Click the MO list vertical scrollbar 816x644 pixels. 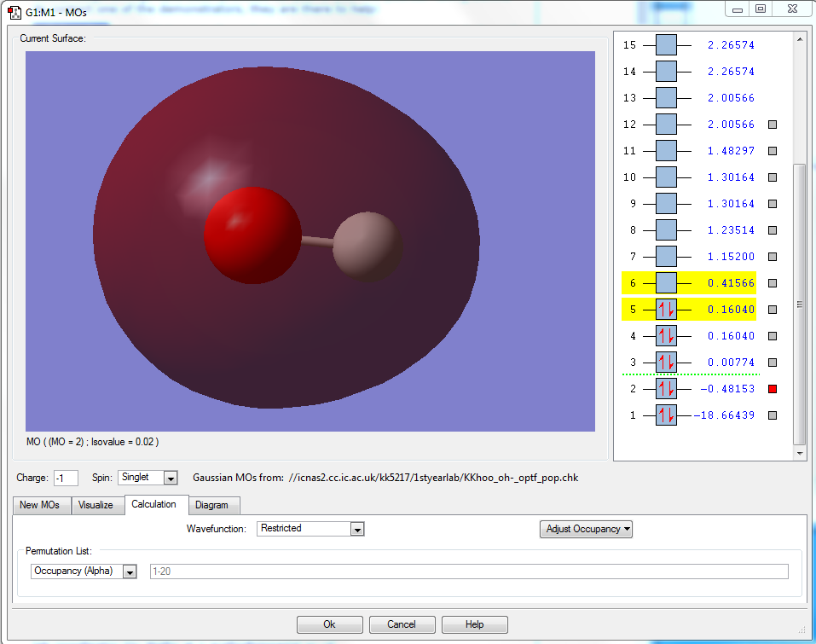click(x=799, y=303)
